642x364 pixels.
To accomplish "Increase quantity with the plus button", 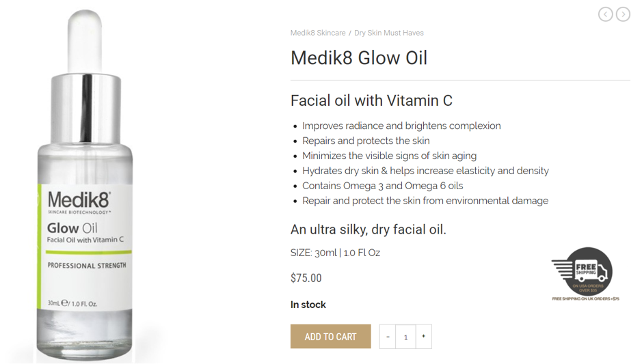I will [423, 337].
